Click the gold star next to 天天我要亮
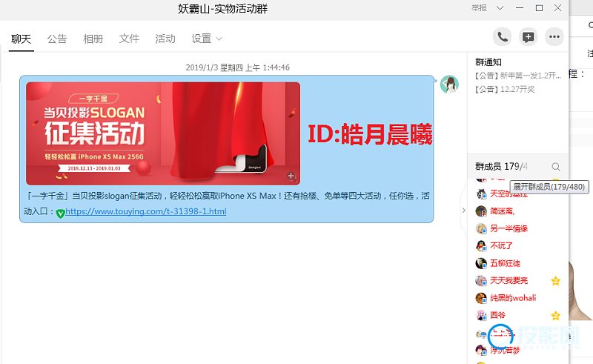 pyautogui.click(x=555, y=281)
